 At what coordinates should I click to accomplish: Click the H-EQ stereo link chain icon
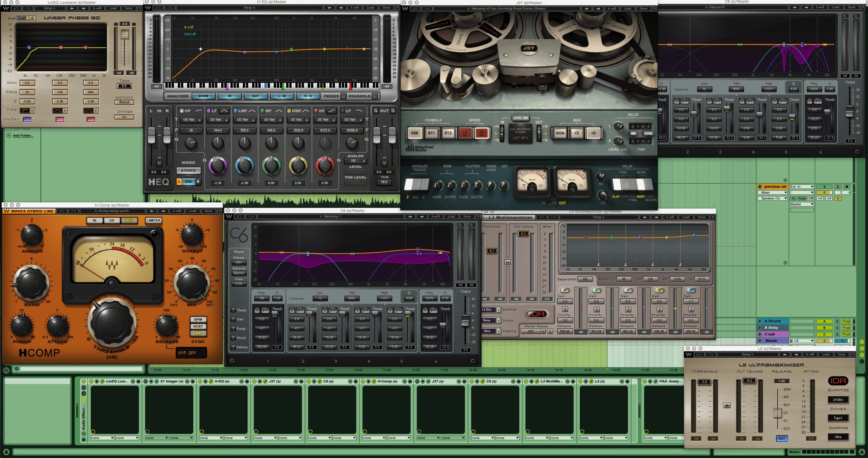pos(189,182)
